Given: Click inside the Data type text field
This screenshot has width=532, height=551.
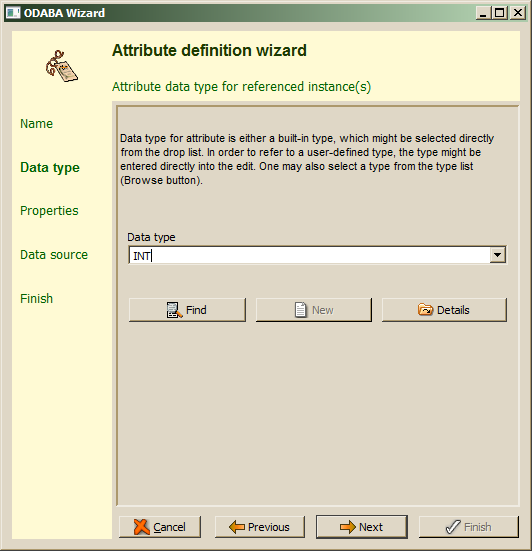Looking at the screenshot, I should pyautogui.click(x=310, y=255).
